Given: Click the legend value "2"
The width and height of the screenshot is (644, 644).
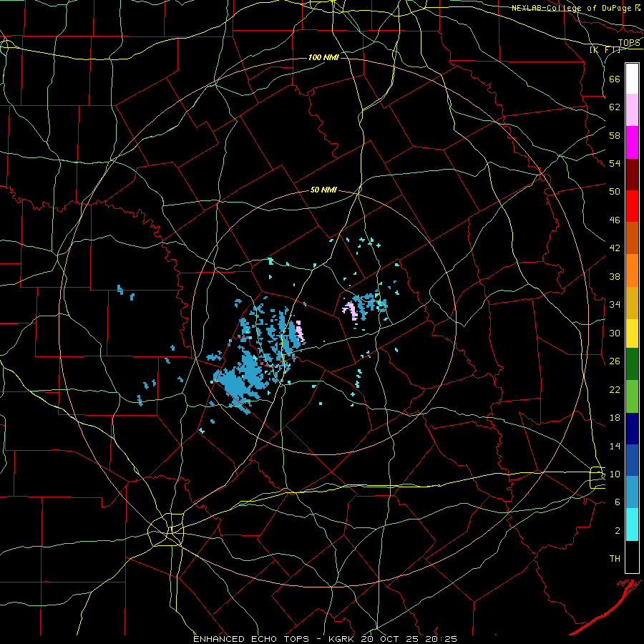Looking at the screenshot, I should [x=617, y=531].
